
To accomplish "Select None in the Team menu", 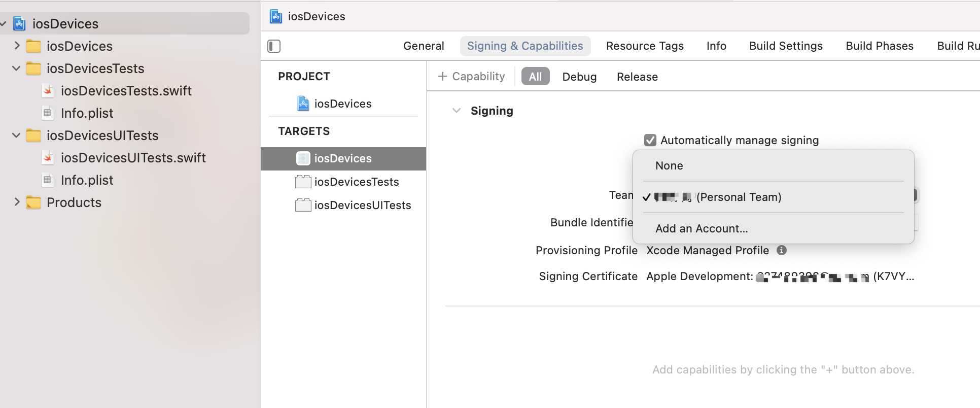I will (x=669, y=166).
